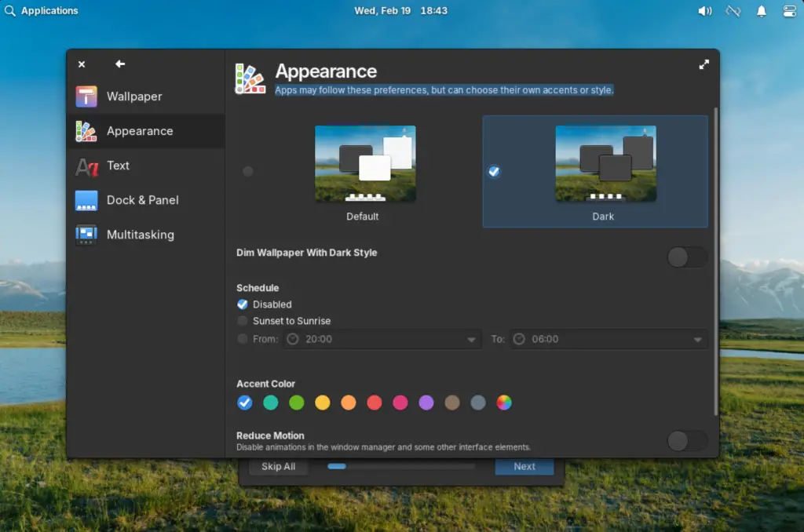The height and width of the screenshot is (532, 804).
Task: Select the Text settings section
Action: [118, 166]
